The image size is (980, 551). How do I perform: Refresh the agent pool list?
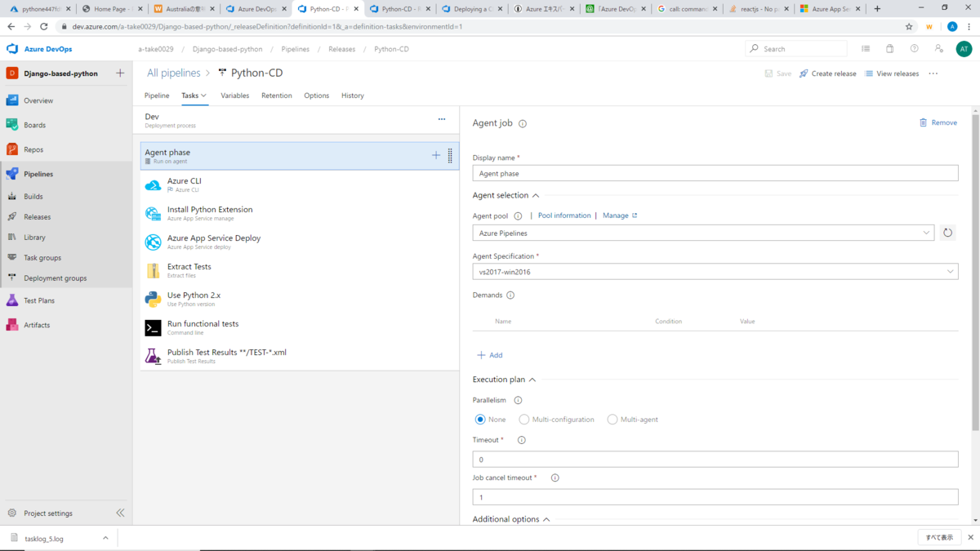tap(947, 233)
